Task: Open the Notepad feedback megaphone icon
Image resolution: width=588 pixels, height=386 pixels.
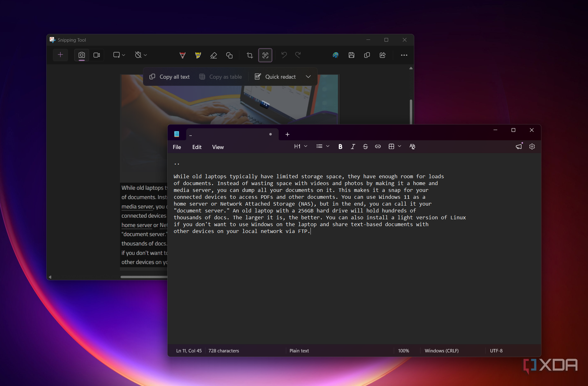Action: pyautogui.click(x=519, y=146)
